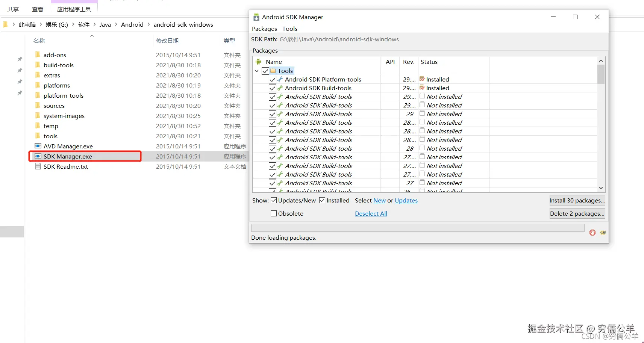
Task: Switch to the 共享 ribbon tab
Action: 13,9
